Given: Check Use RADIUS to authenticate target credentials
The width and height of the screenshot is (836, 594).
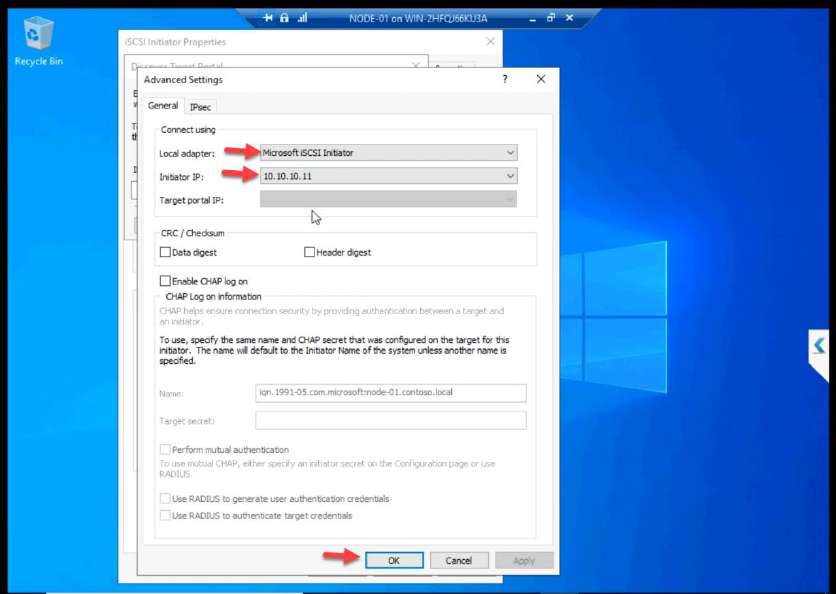Looking at the screenshot, I should coord(165,516).
